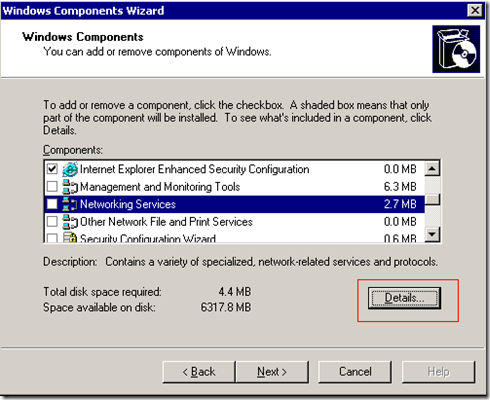The width and height of the screenshot is (490, 400).
Task: Click the 6.3 MB size value
Action: (400, 187)
